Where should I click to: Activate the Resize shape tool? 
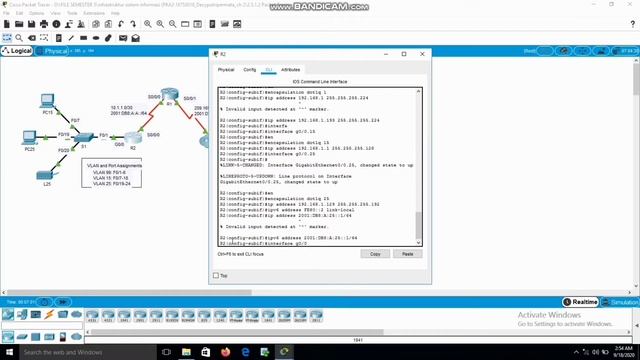pyautogui.click(x=44, y=38)
